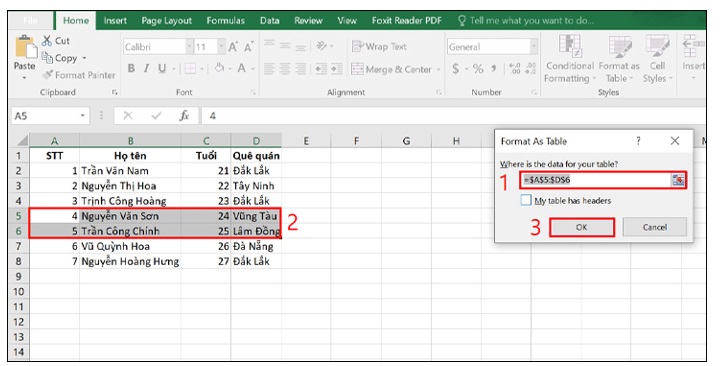Open the font size dropdown
The image size is (721, 366).
(x=222, y=47)
